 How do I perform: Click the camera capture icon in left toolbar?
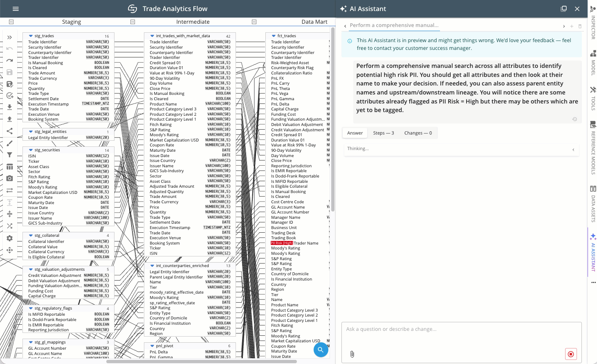point(9,178)
